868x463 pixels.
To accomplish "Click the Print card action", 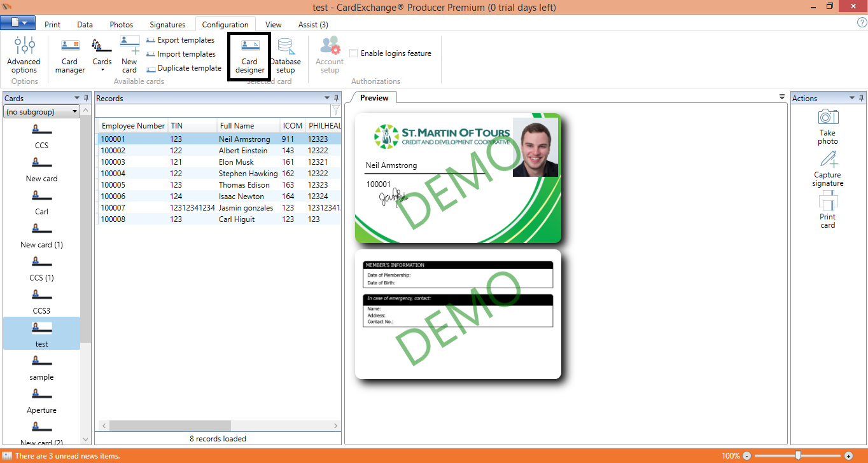I will (828, 211).
